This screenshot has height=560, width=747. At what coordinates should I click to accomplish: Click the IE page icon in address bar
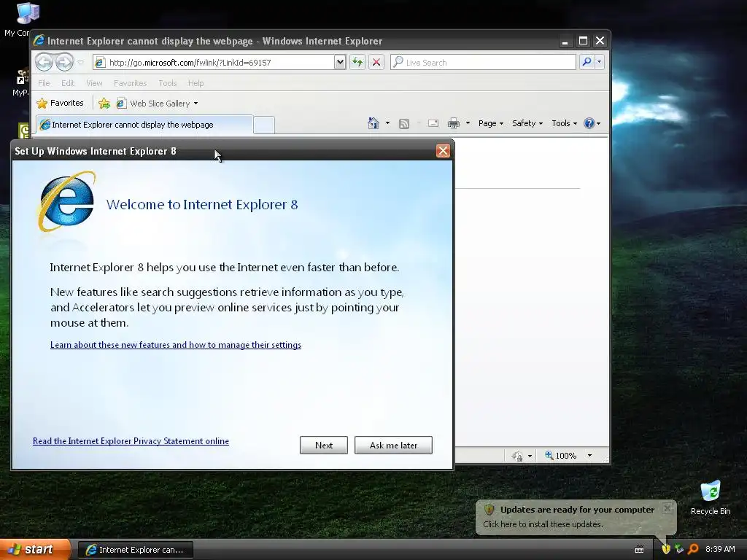(99, 63)
